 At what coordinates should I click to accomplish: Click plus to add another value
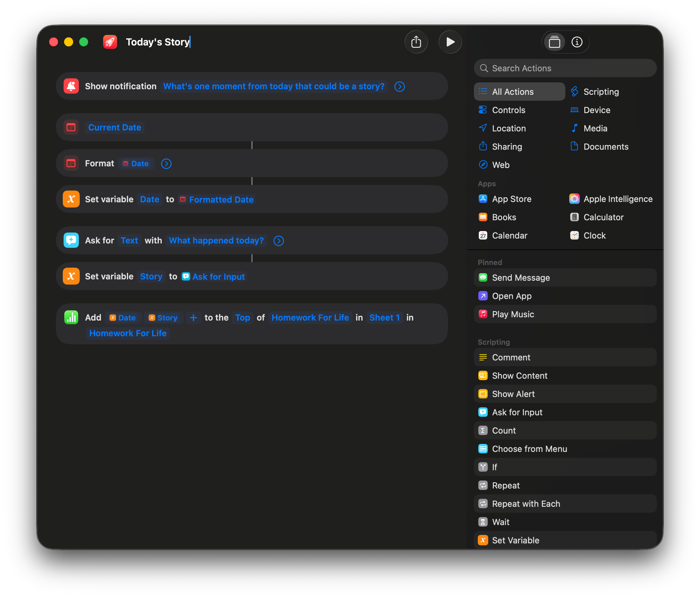[x=193, y=317]
